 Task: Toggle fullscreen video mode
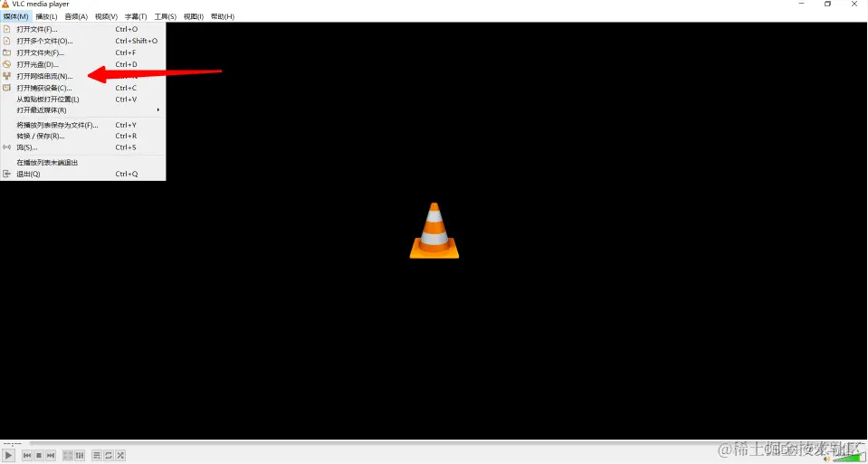(x=68, y=456)
